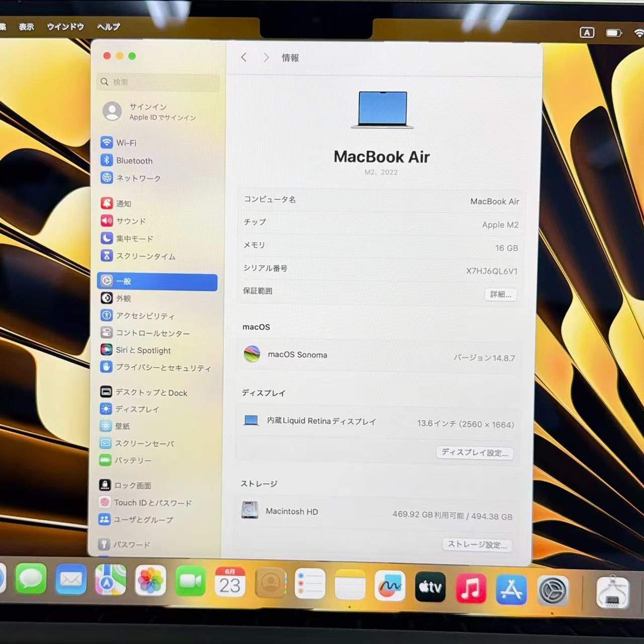Click the コンピュータ名 value MacBook Air
The width and height of the screenshot is (644, 644).
point(495,201)
